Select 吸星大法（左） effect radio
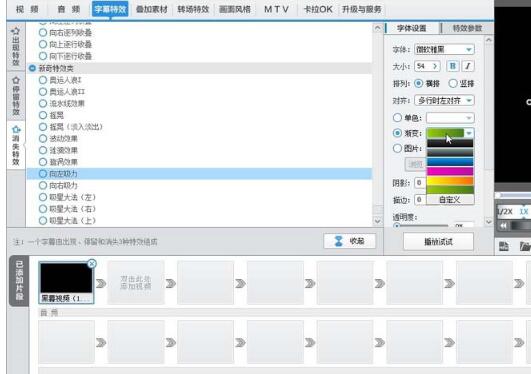This screenshot has width=531, height=374. (x=43, y=197)
